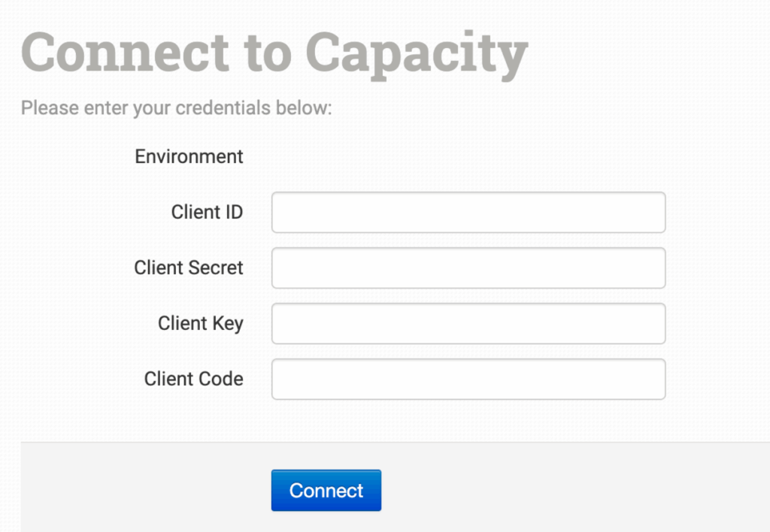Click the word 'Connect' in the page title
The width and height of the screenshot is (770, 532).
pyautogui.click(x=125, y=54)
